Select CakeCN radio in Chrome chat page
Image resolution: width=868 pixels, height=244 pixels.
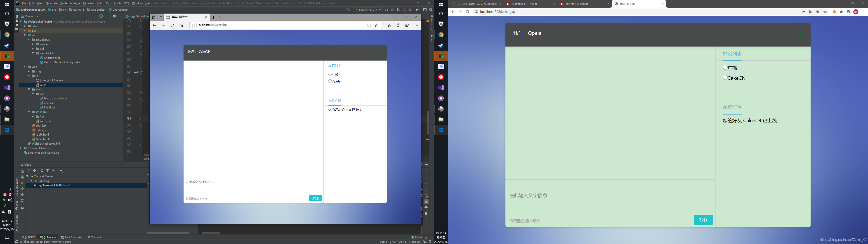tap(725, 77)
